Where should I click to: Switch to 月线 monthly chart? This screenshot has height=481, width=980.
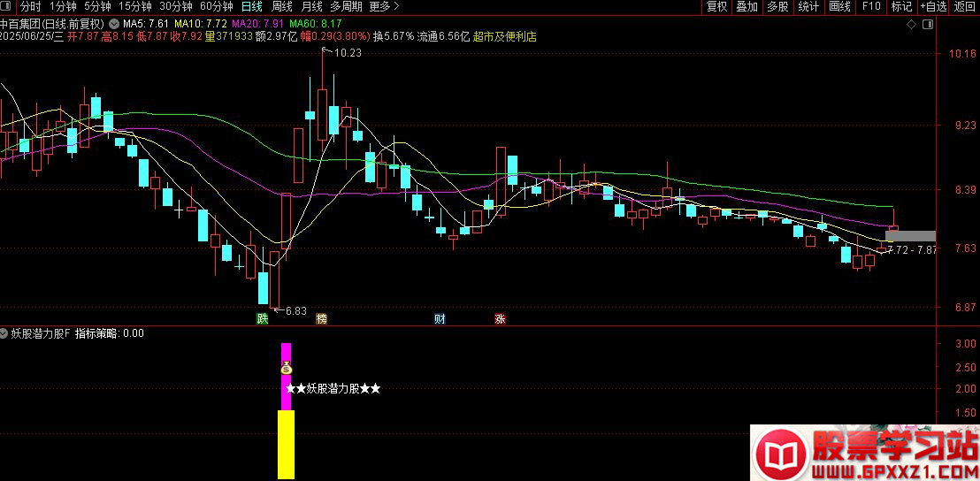click(x=312, y=7)
